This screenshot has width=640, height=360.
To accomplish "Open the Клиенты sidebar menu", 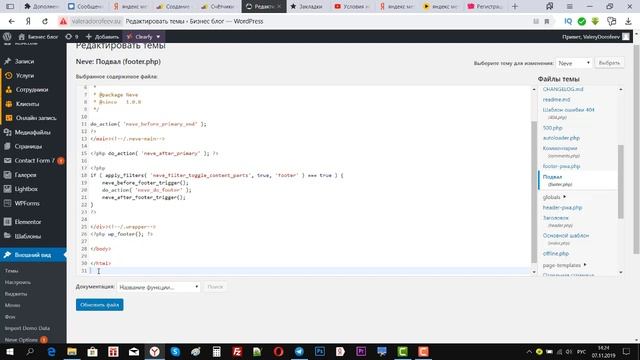I will point(27,104).
